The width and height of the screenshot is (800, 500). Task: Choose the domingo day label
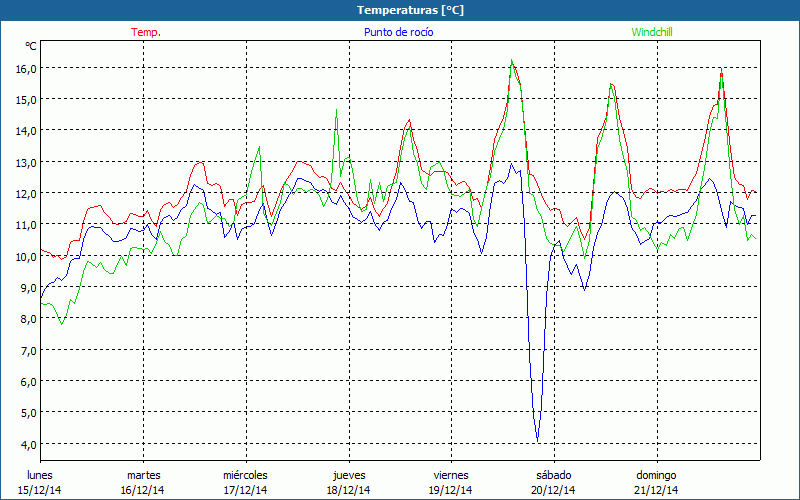[x=656, y=475]
